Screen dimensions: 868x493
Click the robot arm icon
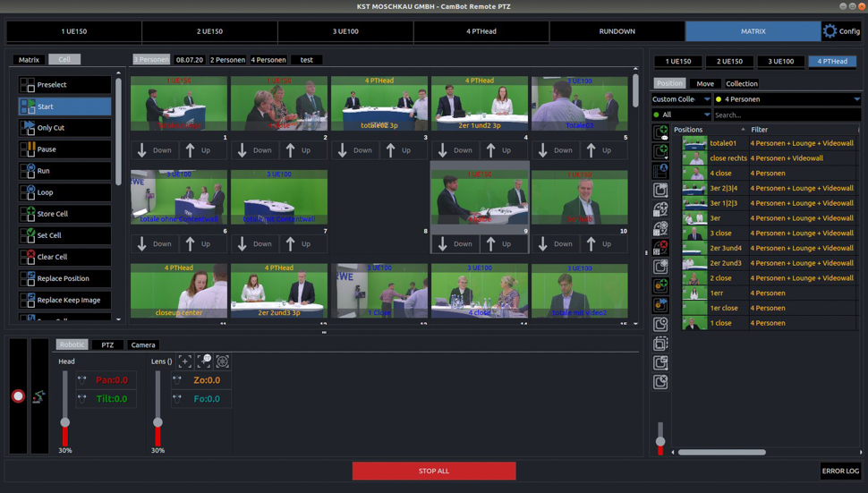click(38, 396)
